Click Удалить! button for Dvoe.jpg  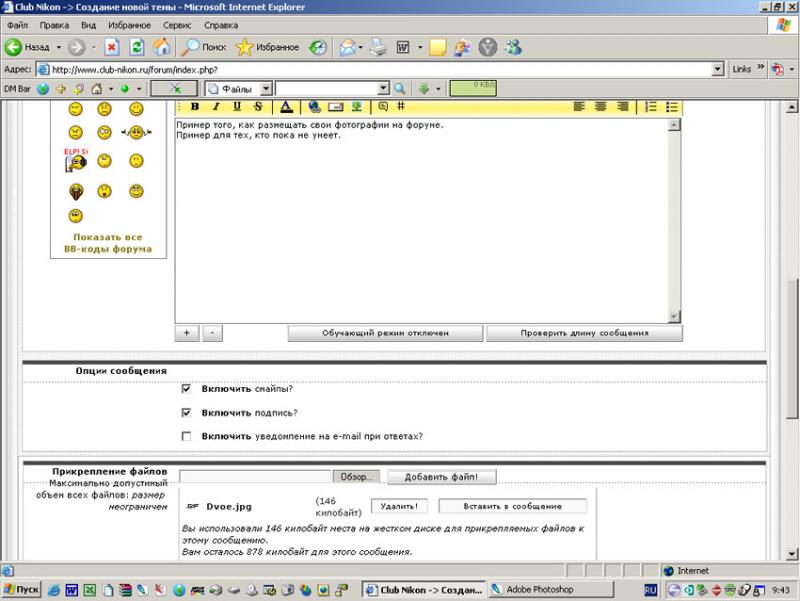click(x=399, y=506)
